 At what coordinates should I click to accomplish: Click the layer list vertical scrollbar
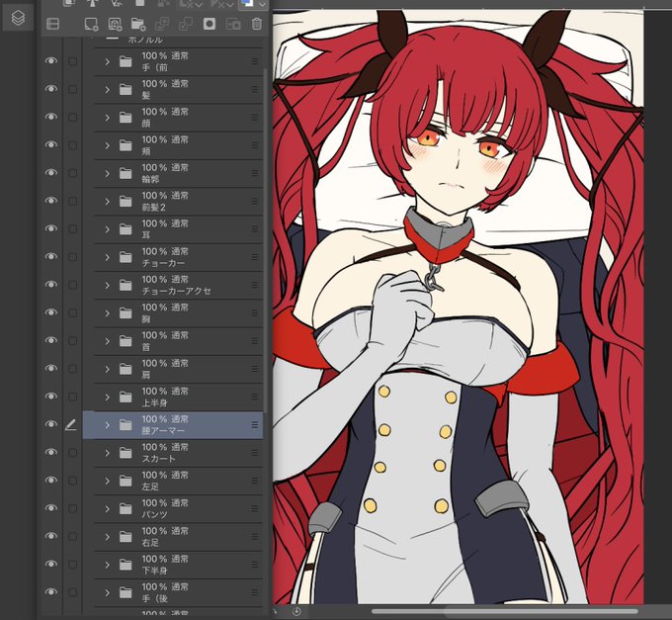pos(265,240)
